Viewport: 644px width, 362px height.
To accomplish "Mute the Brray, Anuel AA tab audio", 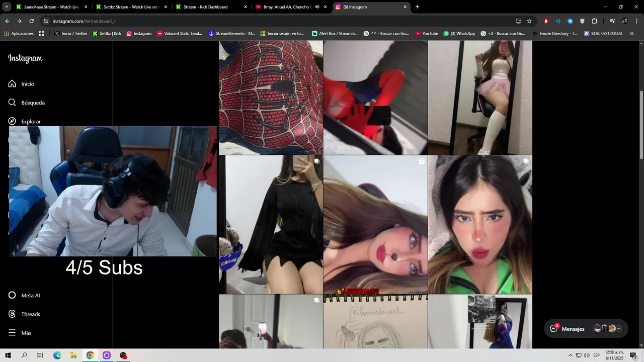I will tap(317, 7).
